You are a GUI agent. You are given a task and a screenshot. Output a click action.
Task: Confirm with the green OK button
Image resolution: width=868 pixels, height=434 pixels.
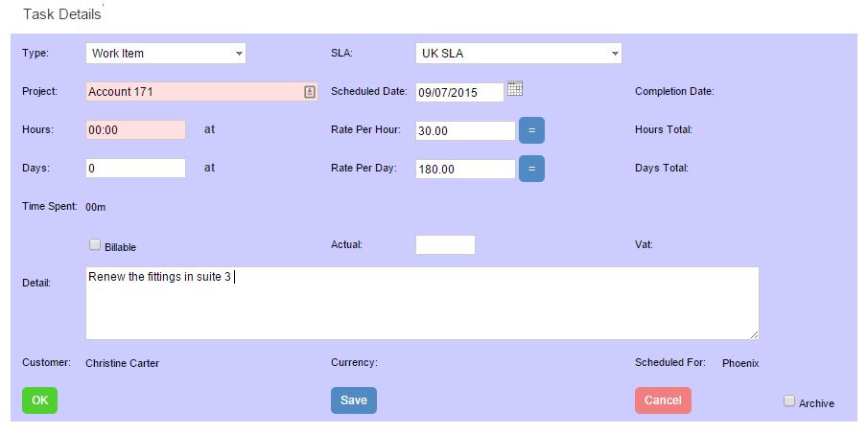coord(40,400)
